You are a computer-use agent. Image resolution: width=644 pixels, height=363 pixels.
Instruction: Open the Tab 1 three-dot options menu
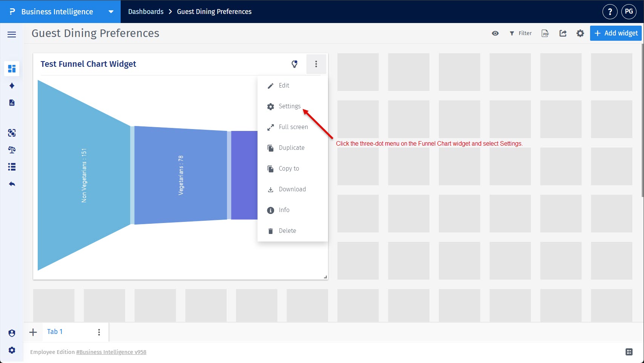pyautogui.click(x=99, y=332)
